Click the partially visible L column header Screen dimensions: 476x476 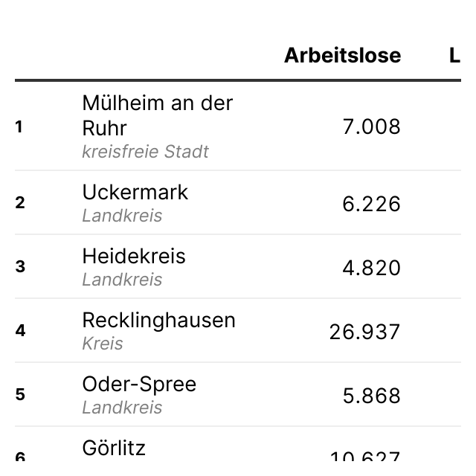pyautogui.click(x=454, y=56)
